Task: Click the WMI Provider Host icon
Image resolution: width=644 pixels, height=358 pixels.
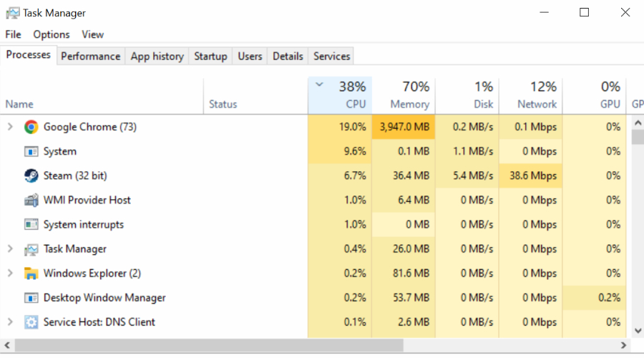Action: (x=31, y=200)
